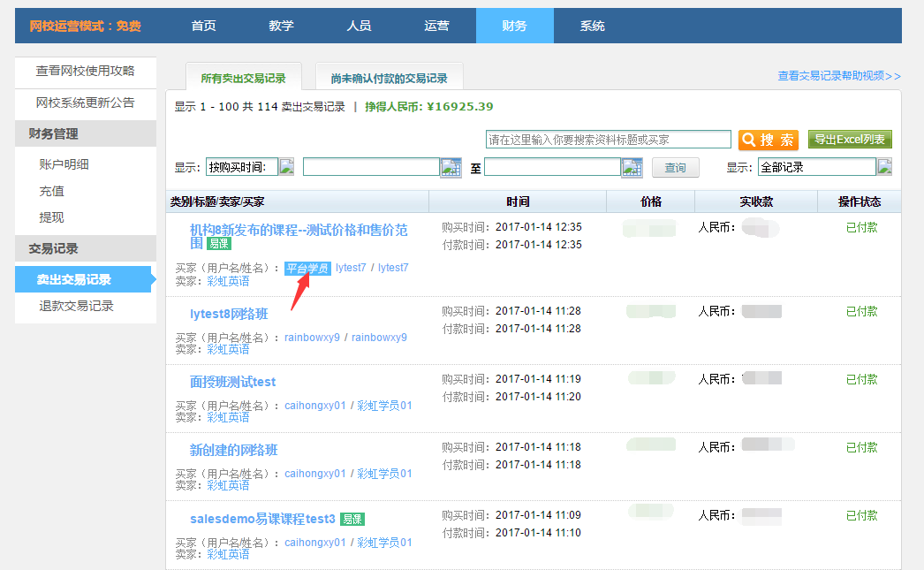Open the start date calendar picker icon
This screenshot has width=924, height=570.
pyautogui.click(x=451, y=167)
